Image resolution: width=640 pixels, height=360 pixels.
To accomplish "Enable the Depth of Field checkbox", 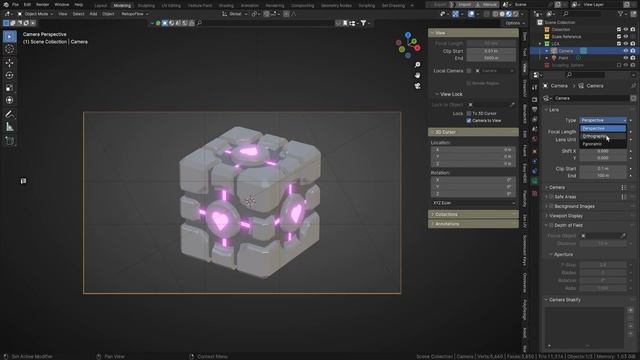I will (551, 225).
